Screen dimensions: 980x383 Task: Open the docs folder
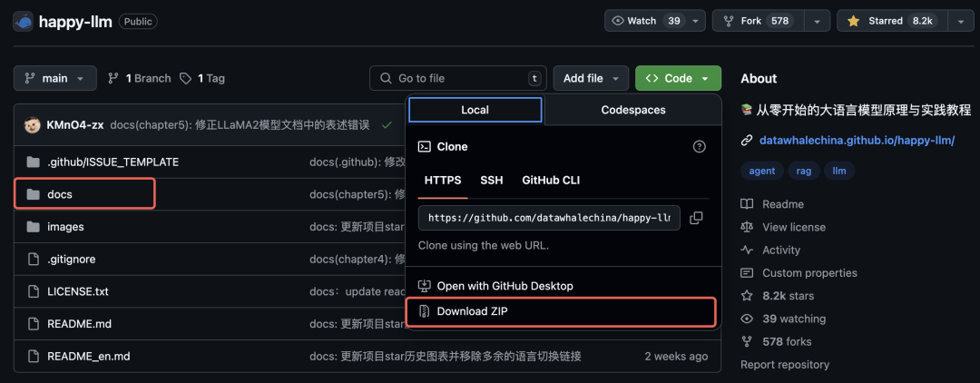pos(60,194)
